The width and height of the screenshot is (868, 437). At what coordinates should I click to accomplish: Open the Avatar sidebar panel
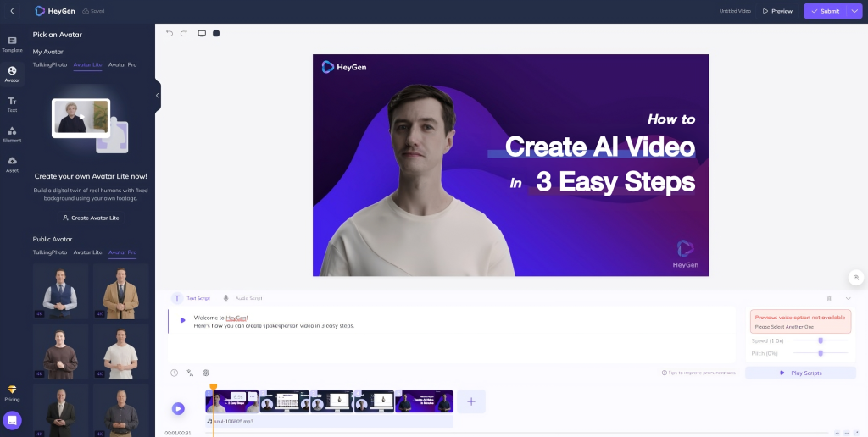tap(12, 75)
